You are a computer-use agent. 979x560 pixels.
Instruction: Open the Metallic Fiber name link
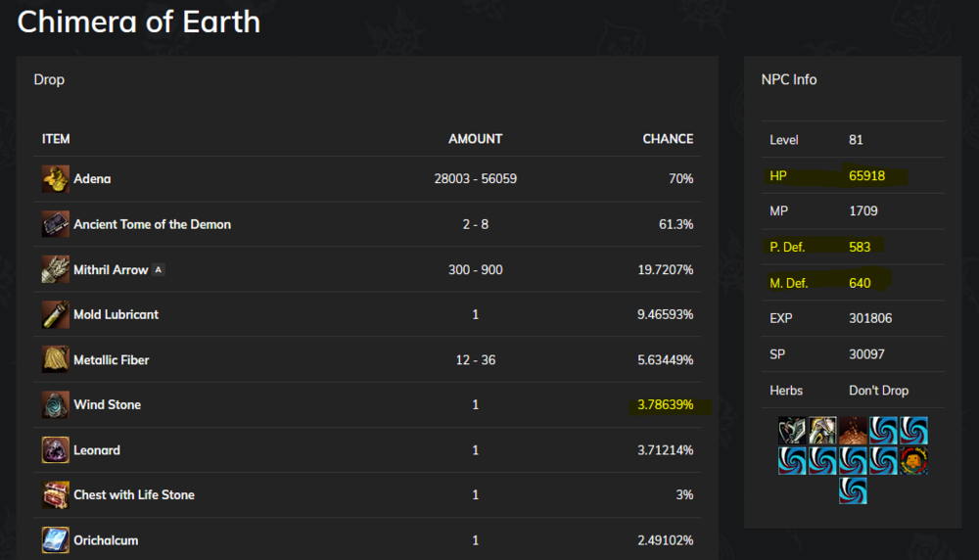113,360
